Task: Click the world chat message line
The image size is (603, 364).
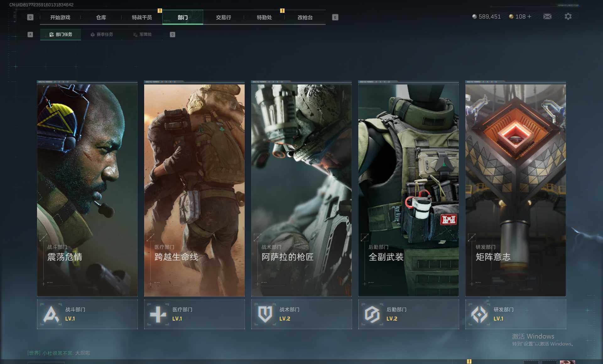Action: coord(59,353)
